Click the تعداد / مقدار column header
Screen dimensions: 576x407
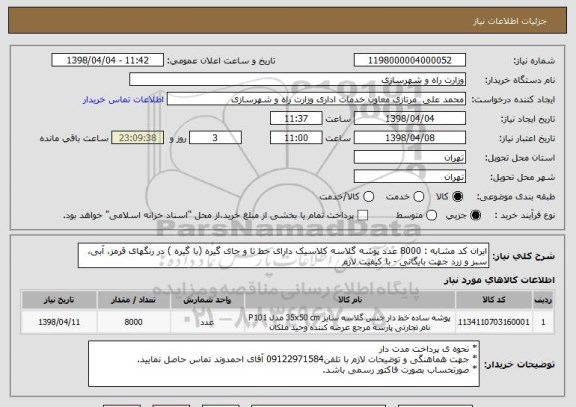pos(133,300)
